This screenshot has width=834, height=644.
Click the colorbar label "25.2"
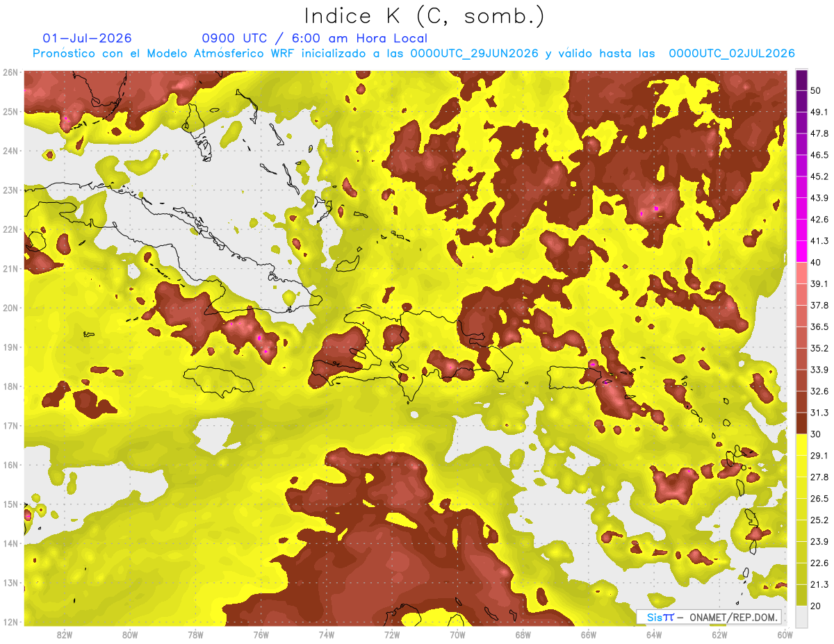click(x=818, y=520)
